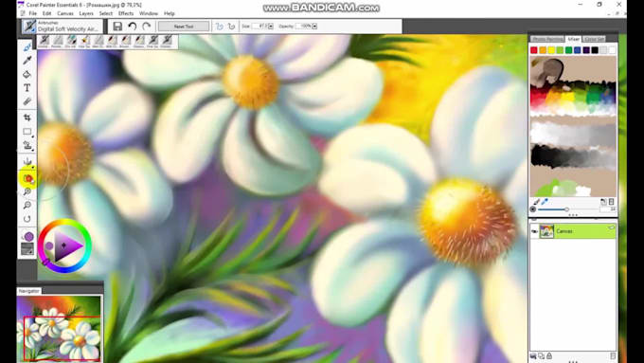
Task: Open the Opacity slider dropdown
Action: [314, 27]
